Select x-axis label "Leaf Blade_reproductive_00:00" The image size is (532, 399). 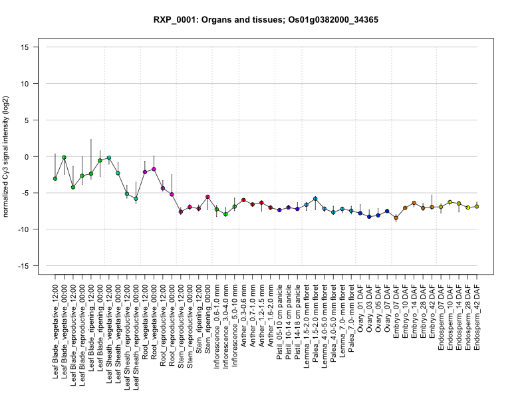[82, 335]
